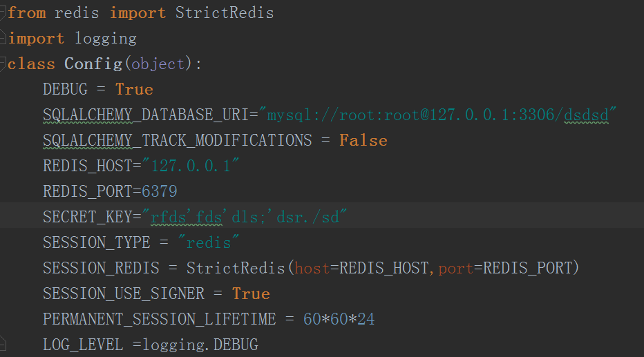Image resolution: width=644 pixels, height=357 pixels.
Task: Click the 'False' value for track modifications
Action: coord(363,140)
